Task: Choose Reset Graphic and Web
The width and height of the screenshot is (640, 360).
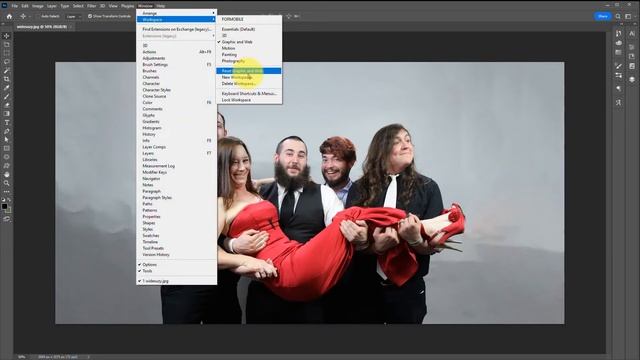Action: (x=249, y=71)
